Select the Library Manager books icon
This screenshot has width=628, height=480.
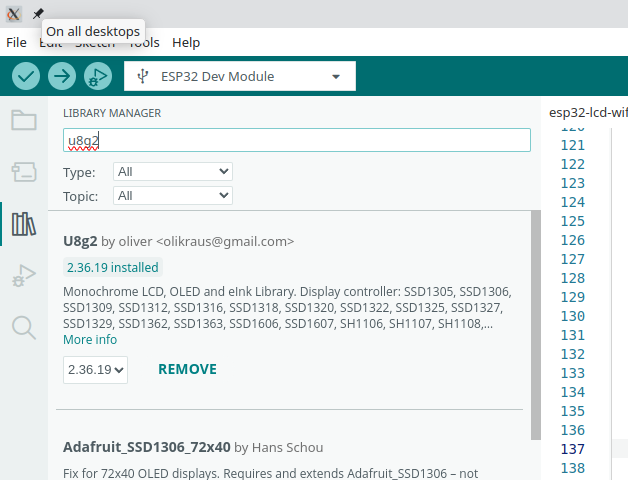pos(24,224)
